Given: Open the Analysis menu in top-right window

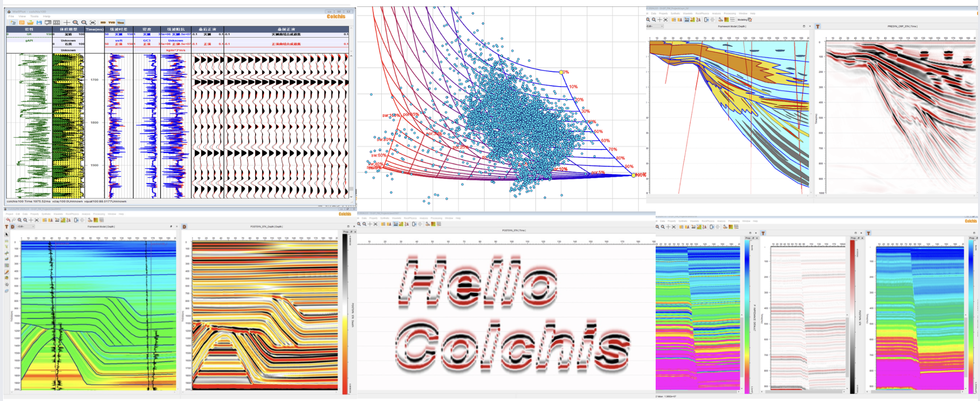Looking at the screenshot, I should (716, 13).
